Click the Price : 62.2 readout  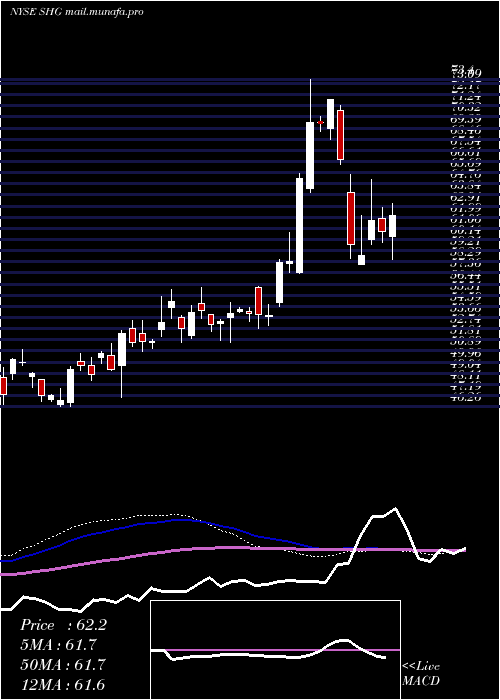click(63, 625)
